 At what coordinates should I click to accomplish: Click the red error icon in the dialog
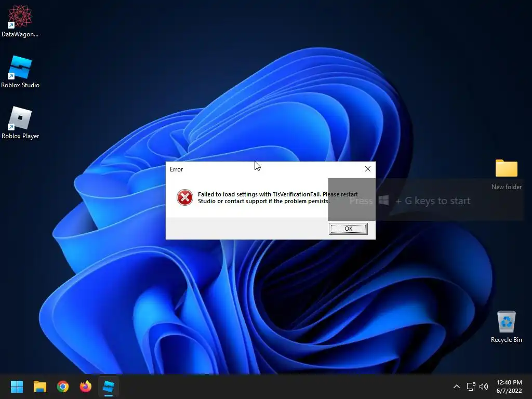[185, 197]
